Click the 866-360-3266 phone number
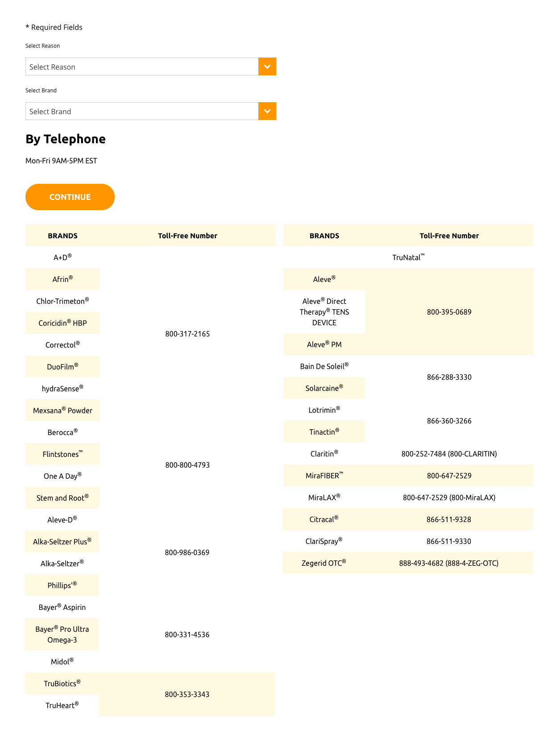The width and height of the screenshot is (560, 738). click(449, 421)
